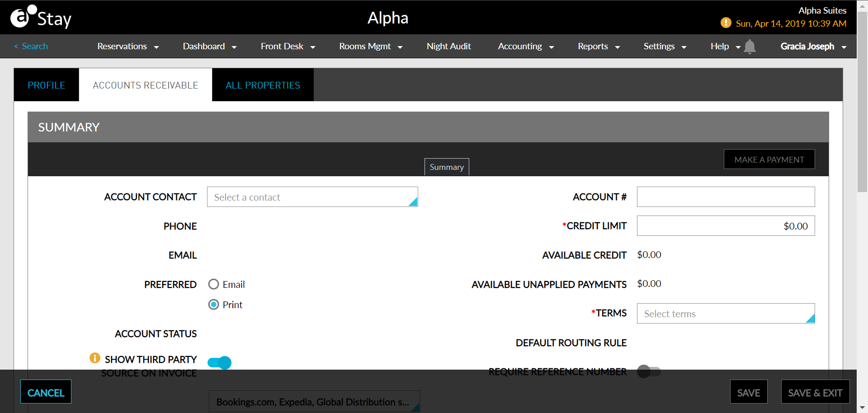Click the Search back arrow
868x413 pixels.
(x=16, y=46)
